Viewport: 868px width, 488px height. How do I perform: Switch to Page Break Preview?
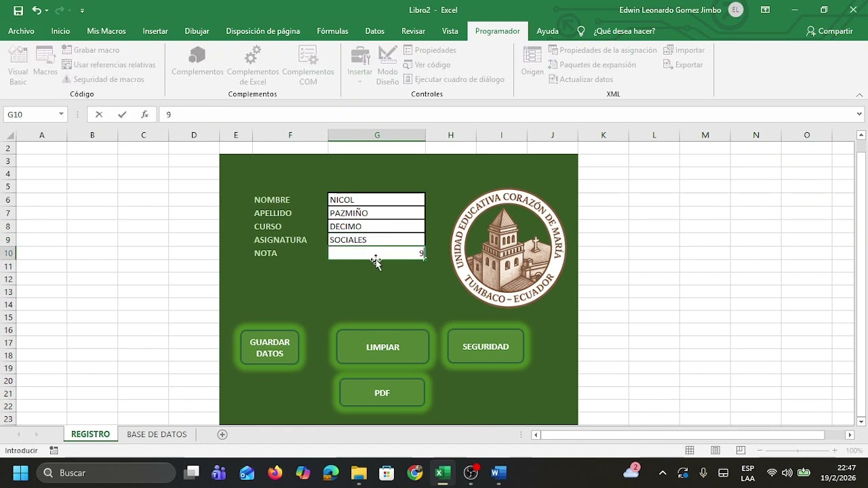(741, 451)
